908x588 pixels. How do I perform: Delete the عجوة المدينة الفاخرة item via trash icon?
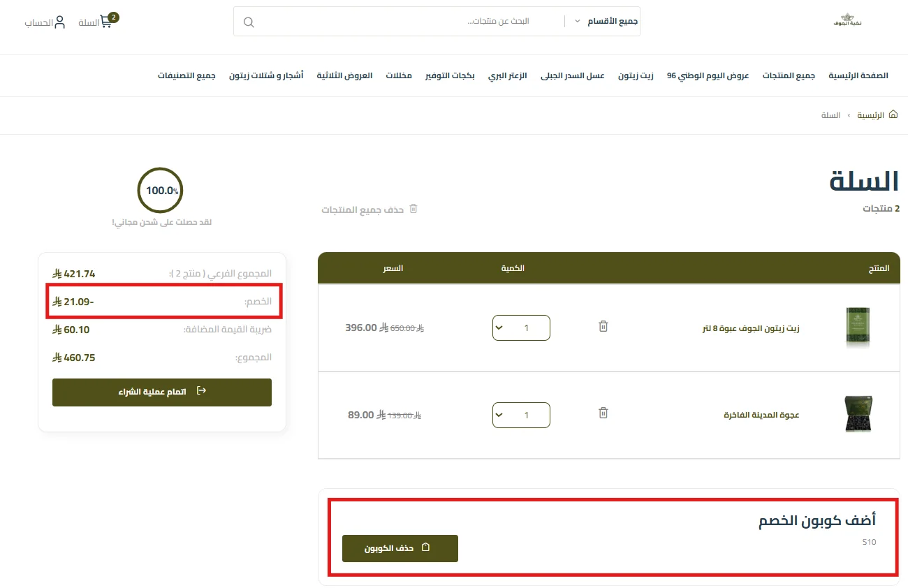(x=603, y=413)
